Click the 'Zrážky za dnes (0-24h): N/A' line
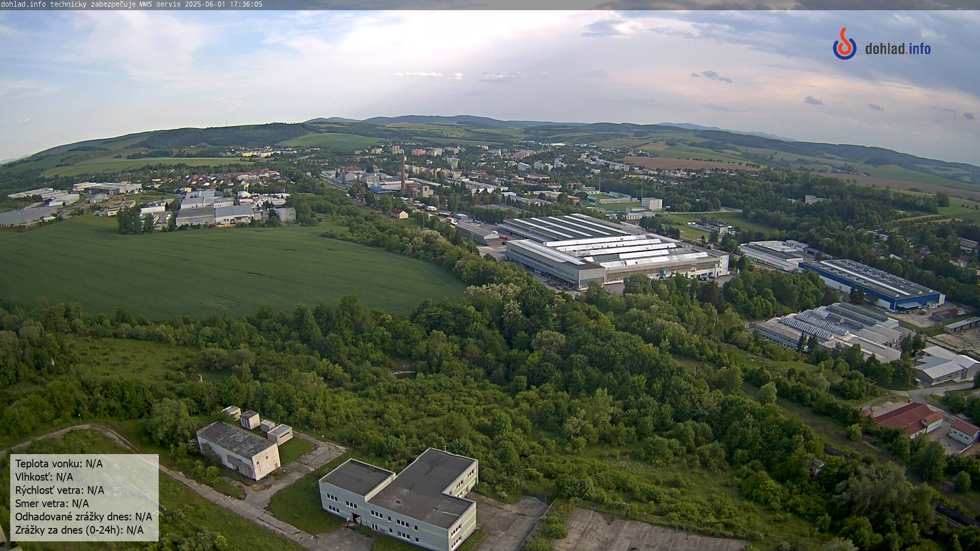Viewport: 980px width, 551px height. pos(79,530)
